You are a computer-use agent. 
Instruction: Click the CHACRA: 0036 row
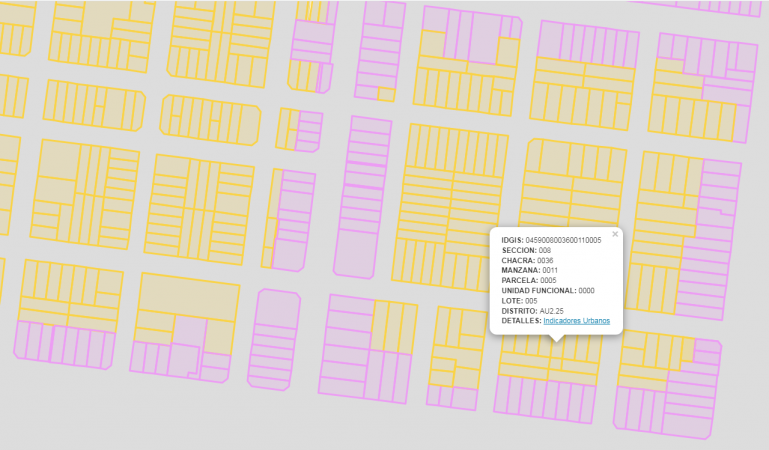tap(528, 260)
